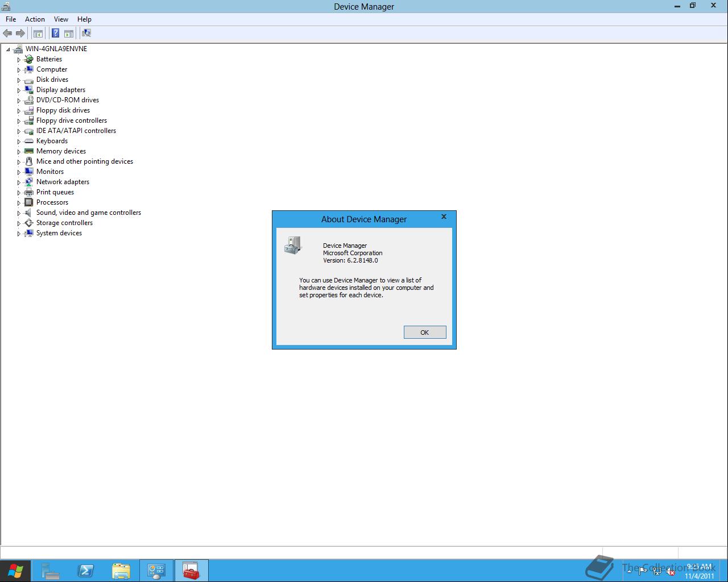Expand the Computer category
This screenshot has height=582, width=728.
click(19, 70)
